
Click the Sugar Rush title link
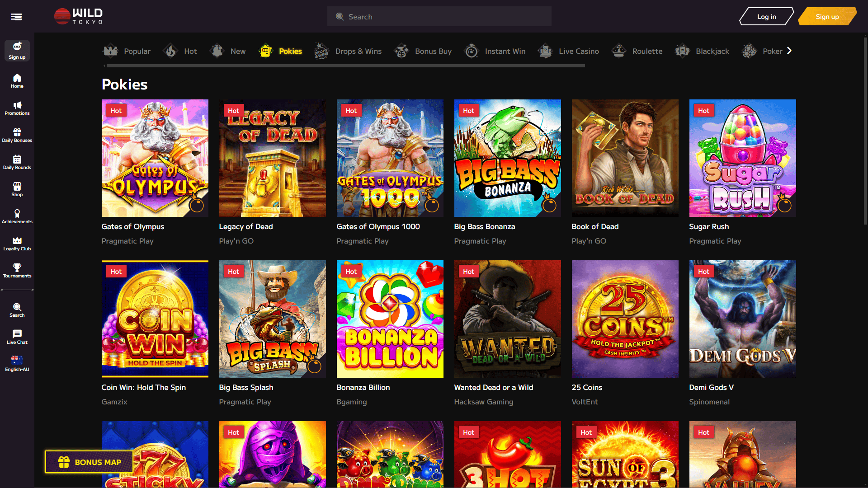(x=709, y=226)
